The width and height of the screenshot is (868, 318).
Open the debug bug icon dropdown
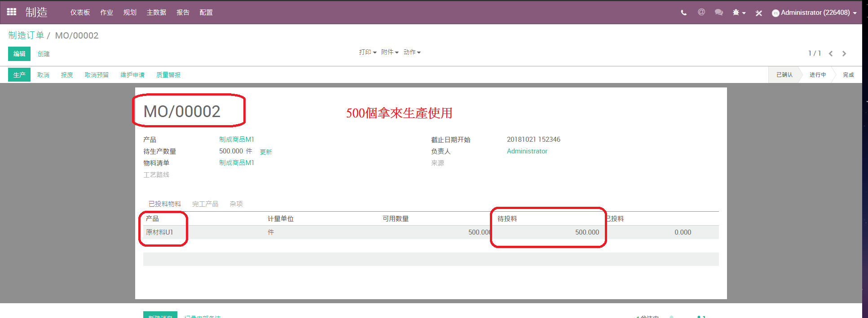[739, 13]
